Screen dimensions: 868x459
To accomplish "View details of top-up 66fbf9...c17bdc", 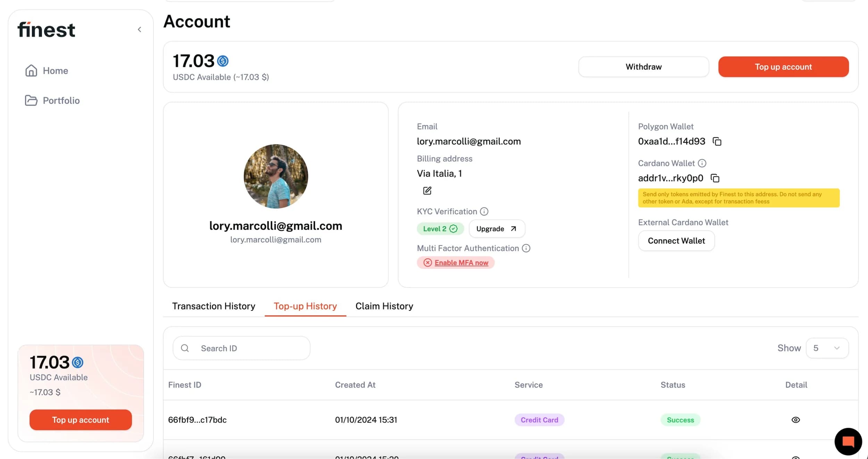I will [795, 420].
